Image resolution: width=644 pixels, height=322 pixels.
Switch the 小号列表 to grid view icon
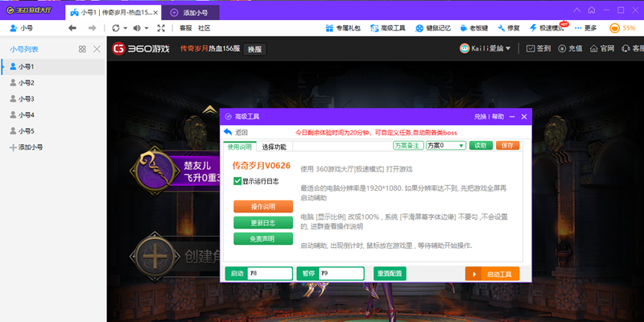click(82, 49)
